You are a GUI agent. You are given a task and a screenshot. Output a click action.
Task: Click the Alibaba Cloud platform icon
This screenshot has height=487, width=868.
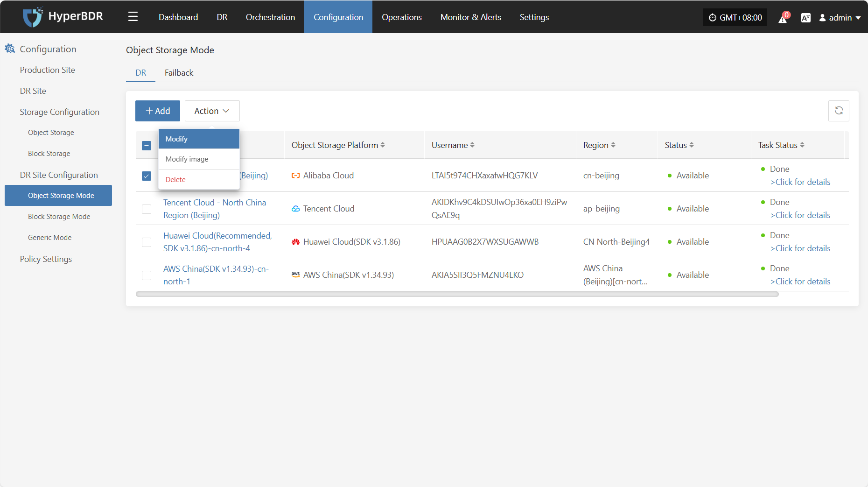(295, 176)
